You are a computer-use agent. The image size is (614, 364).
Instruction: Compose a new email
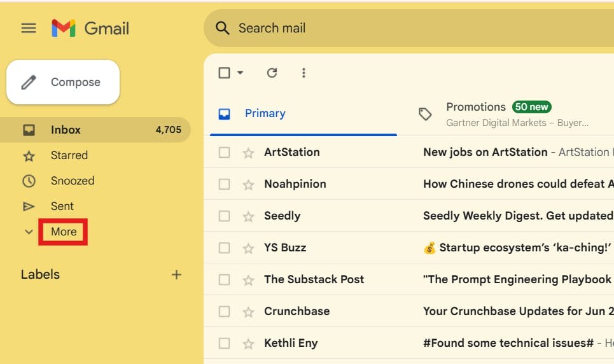coord(63,82)
